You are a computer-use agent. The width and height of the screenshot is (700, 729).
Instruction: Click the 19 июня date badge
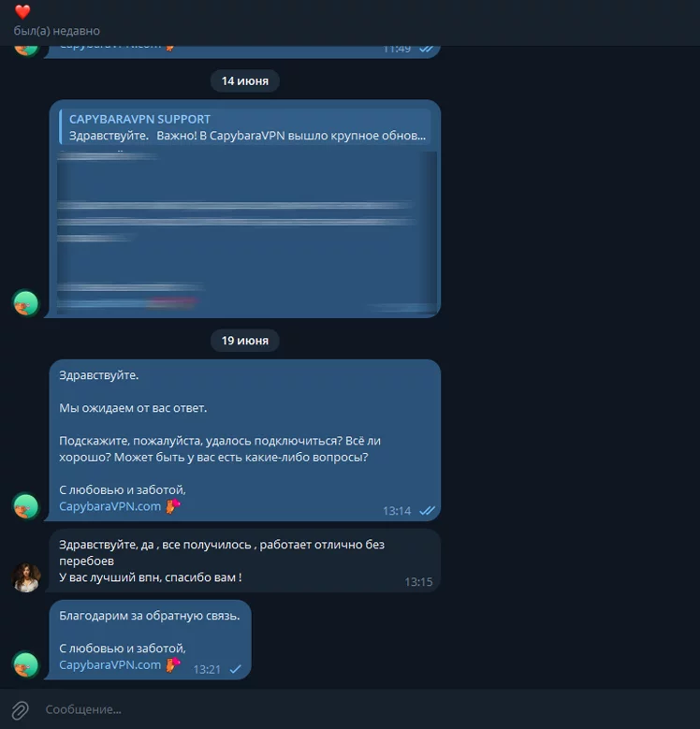click(x=245, y=341)
